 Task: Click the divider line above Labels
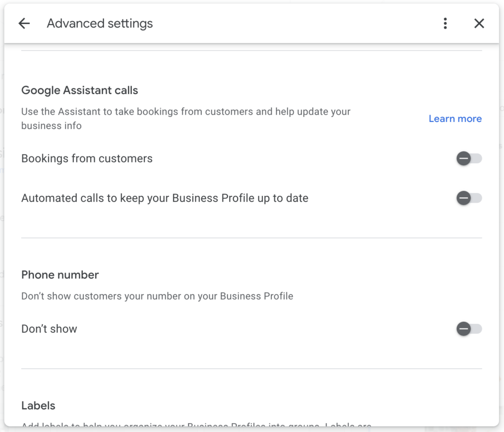point(252,369)
